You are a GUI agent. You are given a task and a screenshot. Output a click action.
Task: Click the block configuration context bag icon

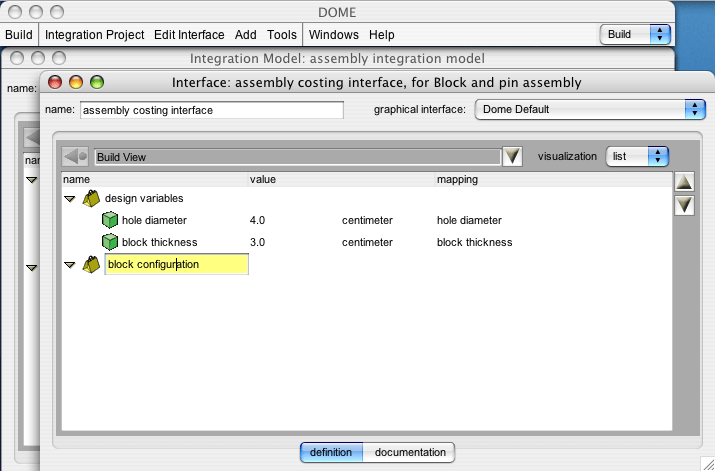coord(91,264)
